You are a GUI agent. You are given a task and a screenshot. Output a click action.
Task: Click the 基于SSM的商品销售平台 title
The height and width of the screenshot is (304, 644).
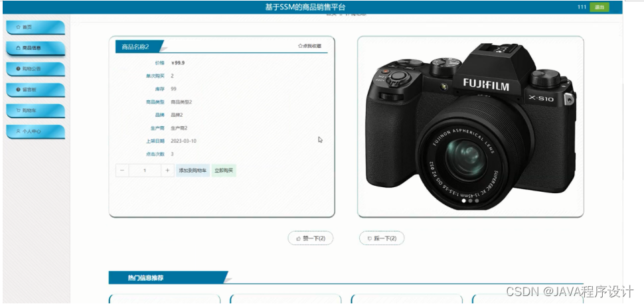click(305, 7)
